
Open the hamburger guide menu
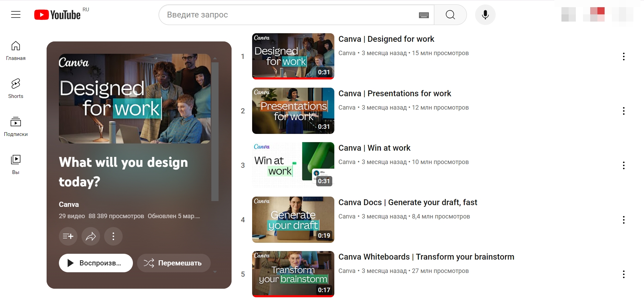tap(16, 15)
